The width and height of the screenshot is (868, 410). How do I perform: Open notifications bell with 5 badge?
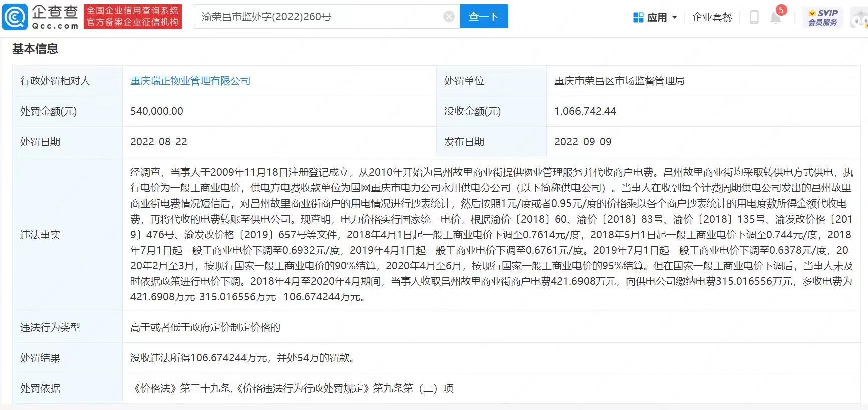[x=776, y=17]
